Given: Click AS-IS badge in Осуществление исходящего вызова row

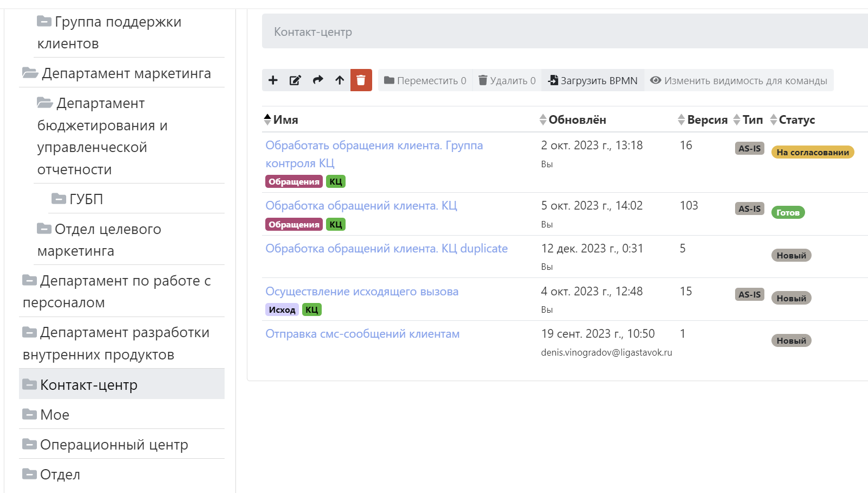Looking at the screenshot, I should click(750, 294).
